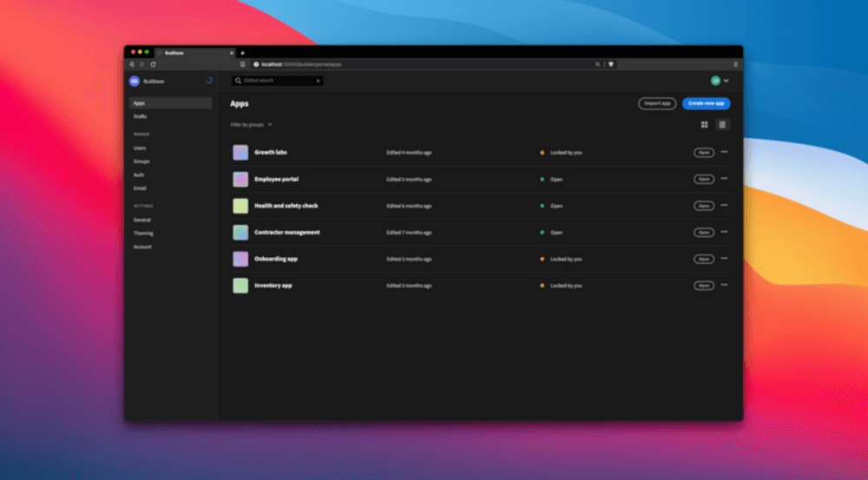Image resolution: width=868 pixels, height=480 pixels.
Task: Clear the Global search field
Action: coord(318,81)
